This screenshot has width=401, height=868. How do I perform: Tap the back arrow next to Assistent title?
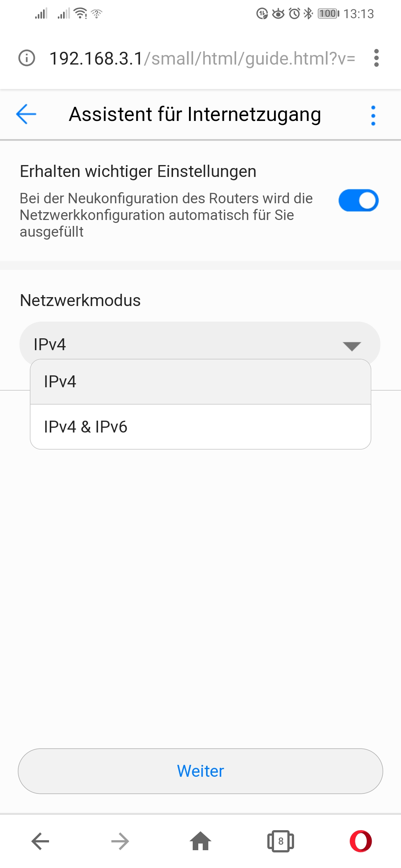(25, 114)
